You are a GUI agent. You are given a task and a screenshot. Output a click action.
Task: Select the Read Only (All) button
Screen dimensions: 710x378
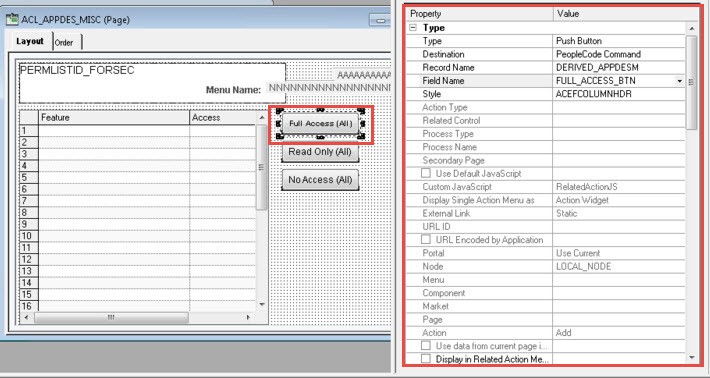coord(320,152)
